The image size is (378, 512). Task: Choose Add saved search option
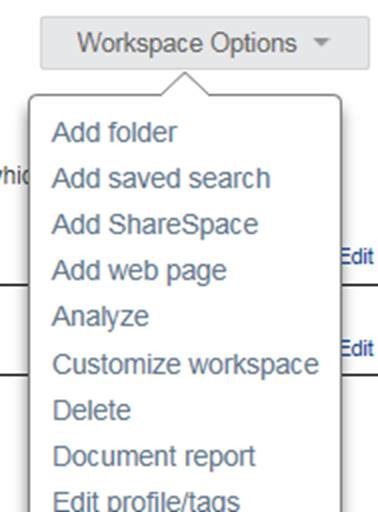pos(161,178)
